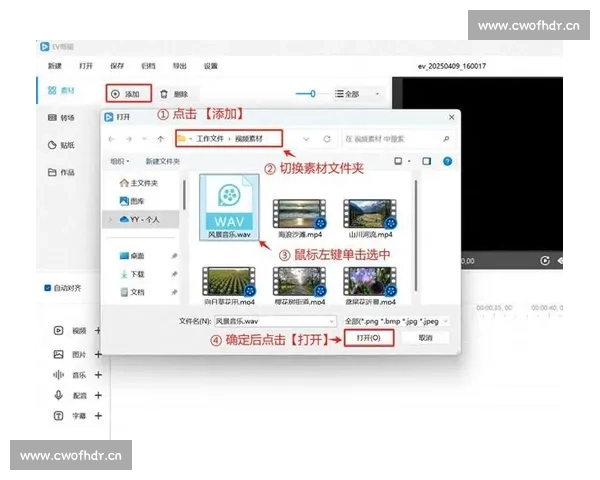Open the view options dropdown arrow
600x480 pixels.
(409, 161)
